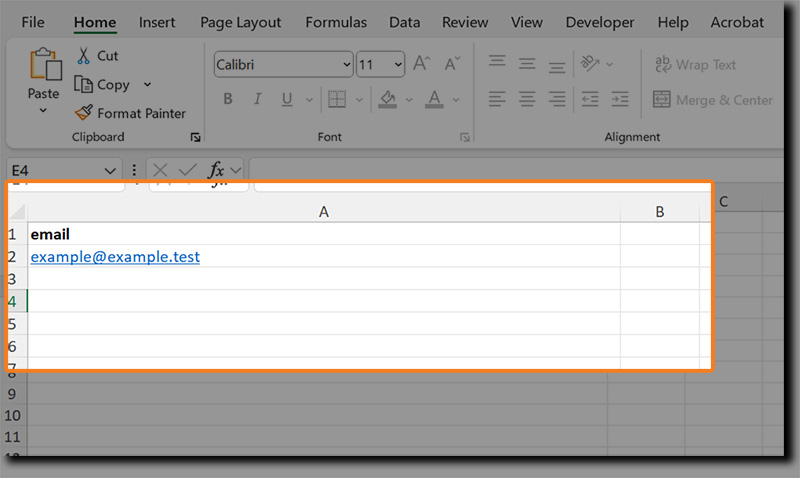Set Middle Align for cell text
The image size is (800, 478).
527,64
